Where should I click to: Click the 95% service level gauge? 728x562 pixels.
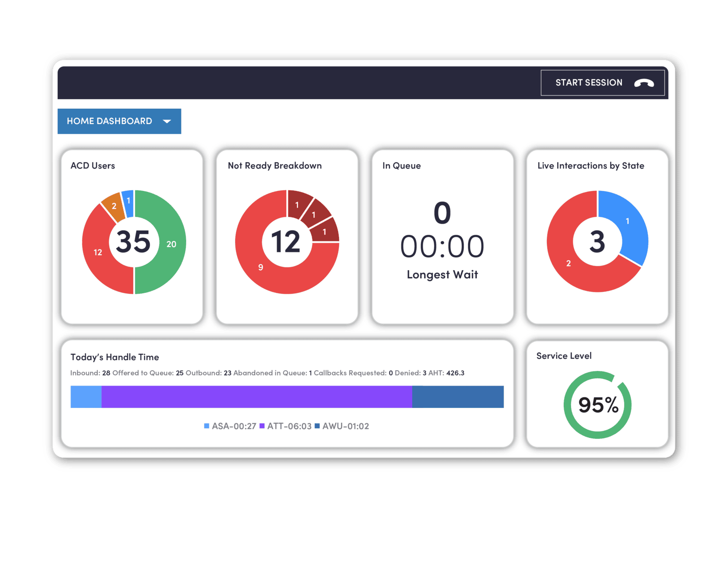click(x=597, y=405)
